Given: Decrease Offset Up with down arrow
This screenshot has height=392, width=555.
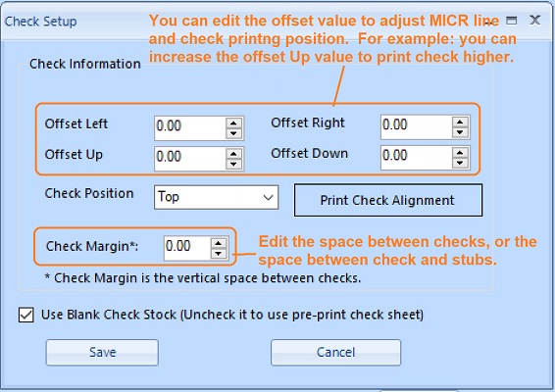Looking at the screenshot, I should 233,164.
